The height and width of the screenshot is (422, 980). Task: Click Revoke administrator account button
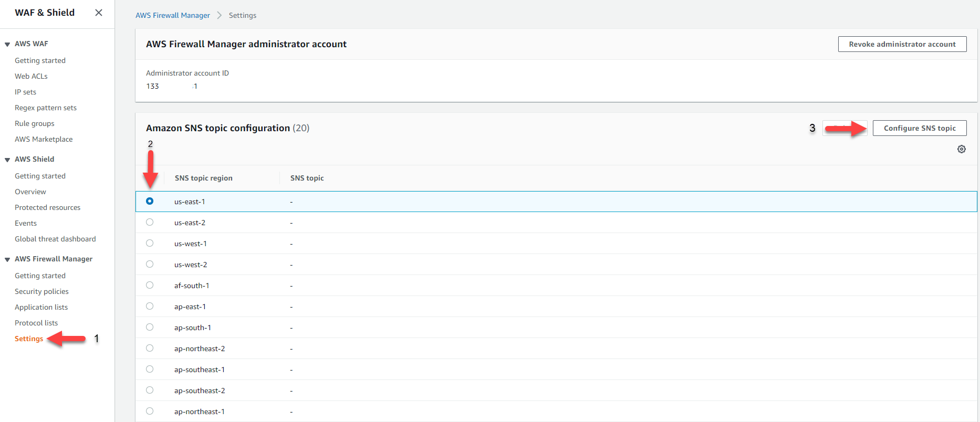click(x=902, y=44)
